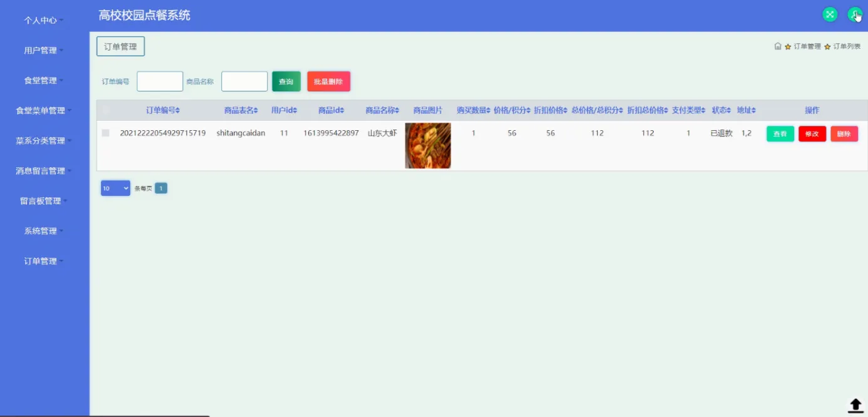The image size is (868, 417).
Task: Click the 商品图片 column header
Action: [x=428, y=110]
